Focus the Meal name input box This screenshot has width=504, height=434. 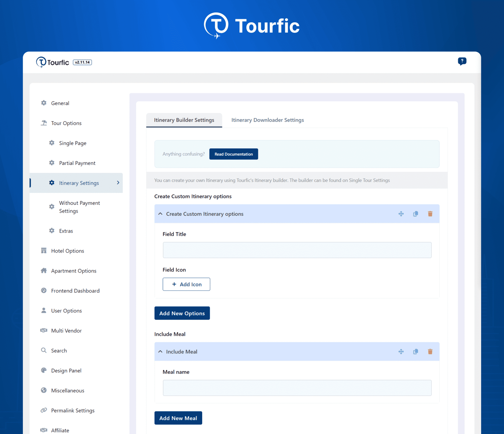click(297, 388)
